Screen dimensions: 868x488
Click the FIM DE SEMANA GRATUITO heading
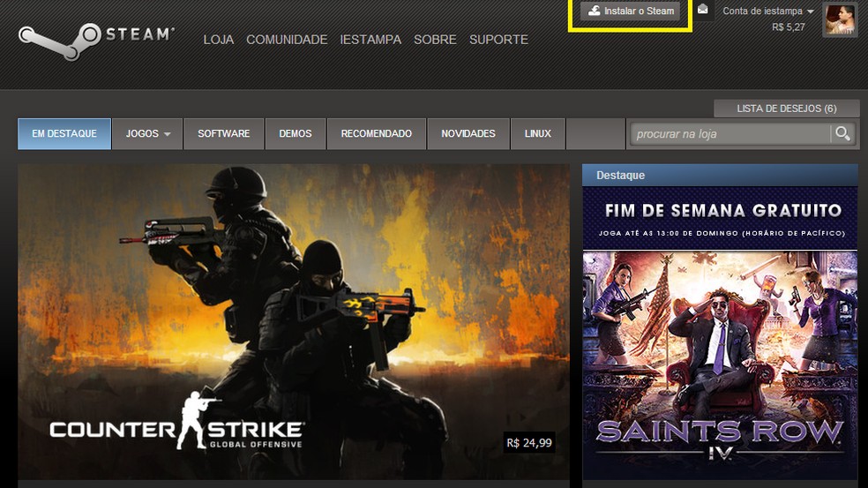(x=723, y=211)
